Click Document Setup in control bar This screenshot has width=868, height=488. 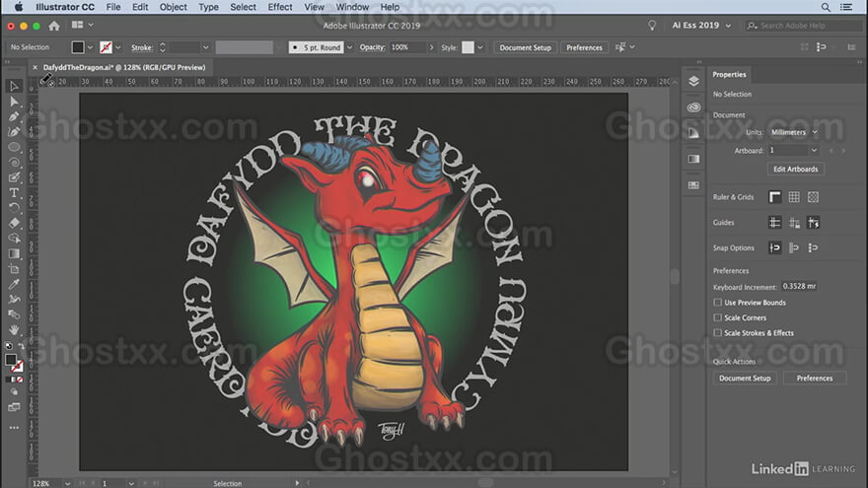tap(526, 47)
